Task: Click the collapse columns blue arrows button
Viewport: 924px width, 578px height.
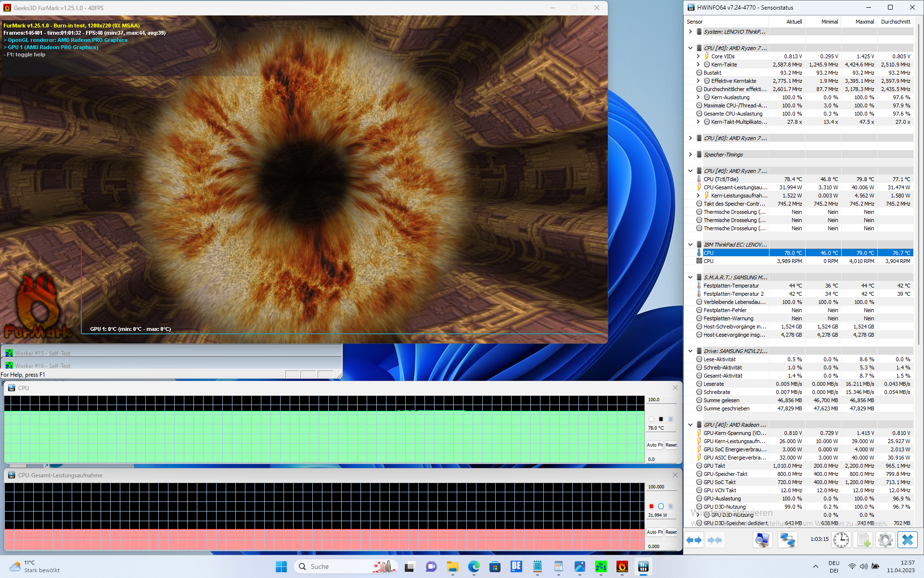Action: pyautogui.click(x=715, y=540)
